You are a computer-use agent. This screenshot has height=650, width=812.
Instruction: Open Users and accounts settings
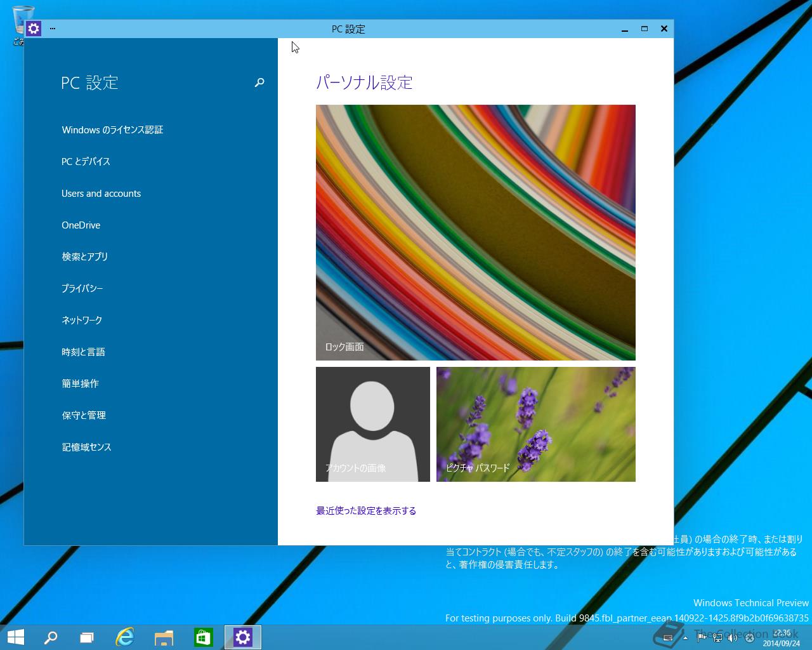(101, 194)
